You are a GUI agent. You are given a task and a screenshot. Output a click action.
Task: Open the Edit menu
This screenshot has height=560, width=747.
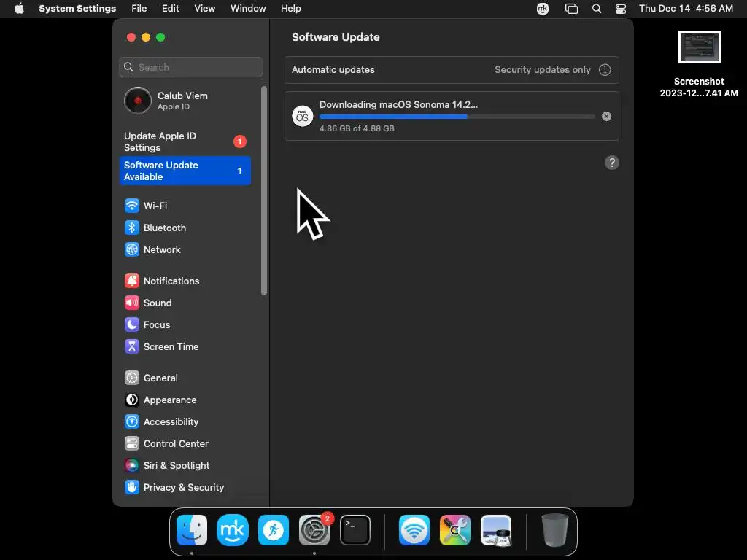tap(170, 9)
